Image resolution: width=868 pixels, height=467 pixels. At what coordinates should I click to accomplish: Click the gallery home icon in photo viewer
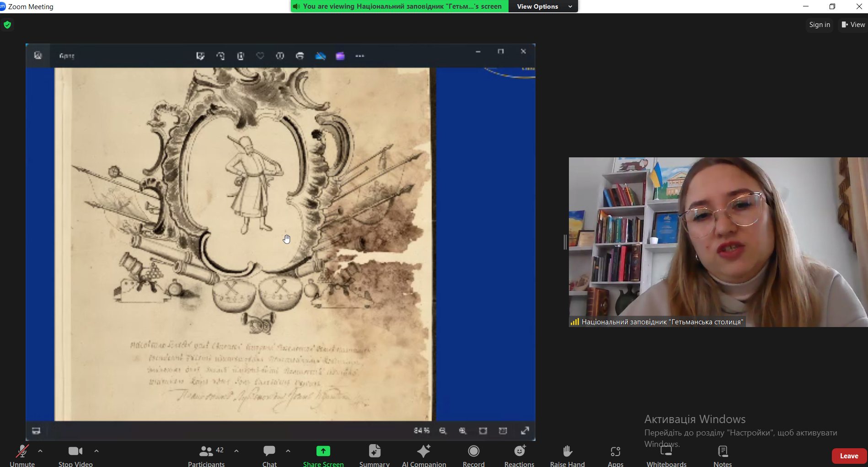[38, 55]
